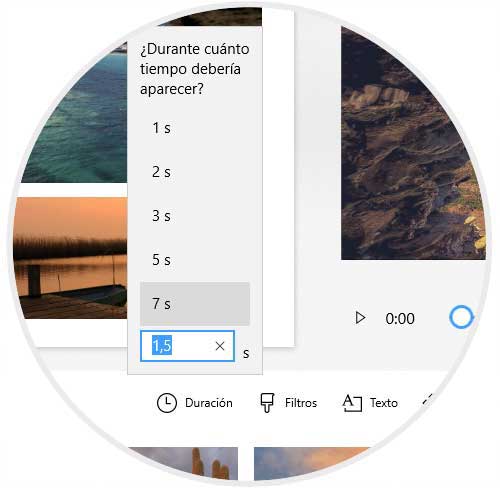Viewport: 500px width, 488px height.
Task: Clear the duration field with X
Action: 220,346
